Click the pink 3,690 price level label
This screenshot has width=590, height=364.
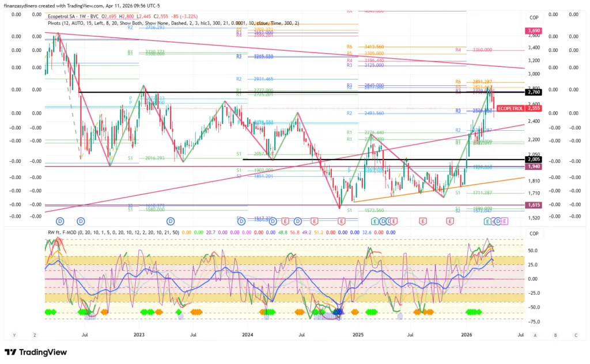(x=533, y=30)
